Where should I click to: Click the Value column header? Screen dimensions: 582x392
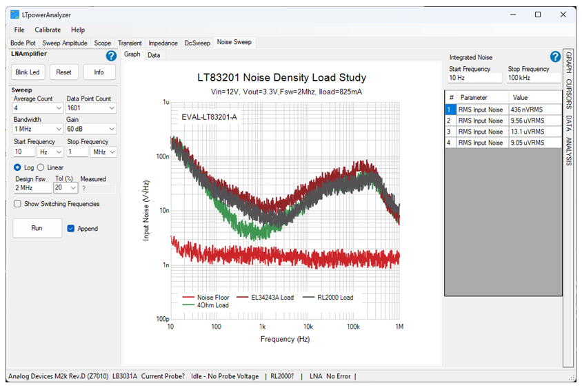tap(535, 98)
